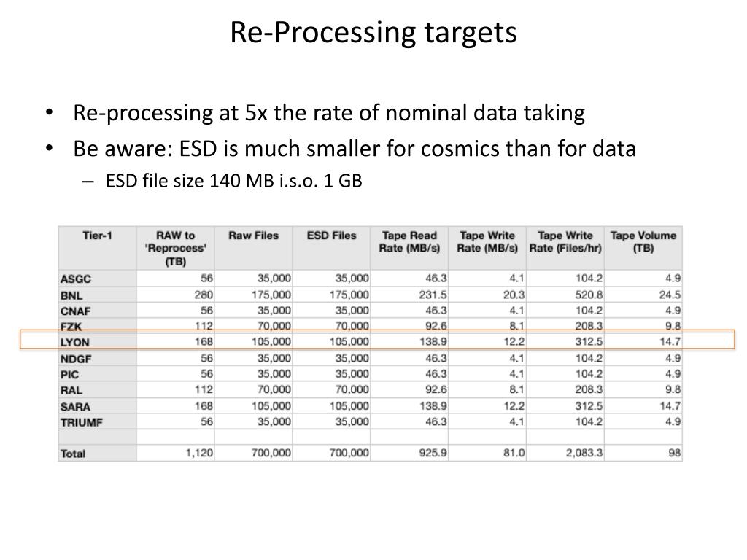Click BNL's 231.5 tape read rate cell

pos(433,295)
